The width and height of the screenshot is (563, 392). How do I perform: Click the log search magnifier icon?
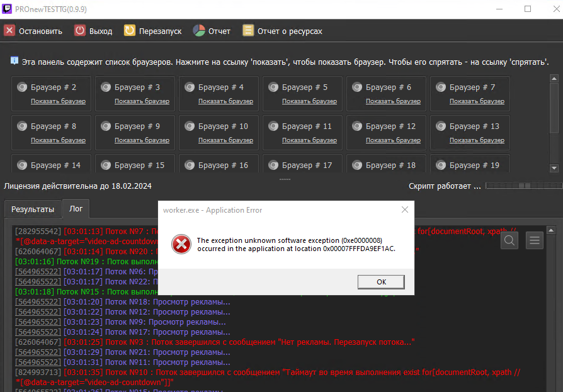[x=510, y=240]
